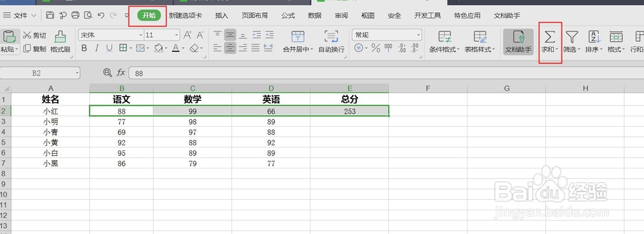The width and height of the screenshot is (644, 234).
Task: Increase decimal places icon
Action: pos(402,48)
